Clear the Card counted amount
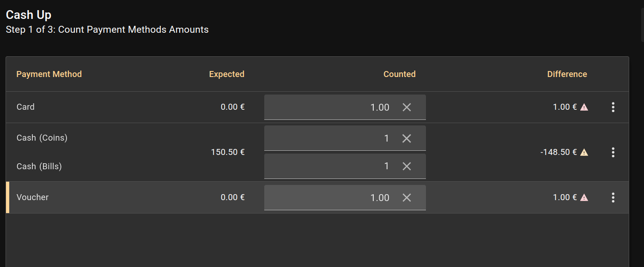Viewport: 644px width, 267px height. [407, 107]
